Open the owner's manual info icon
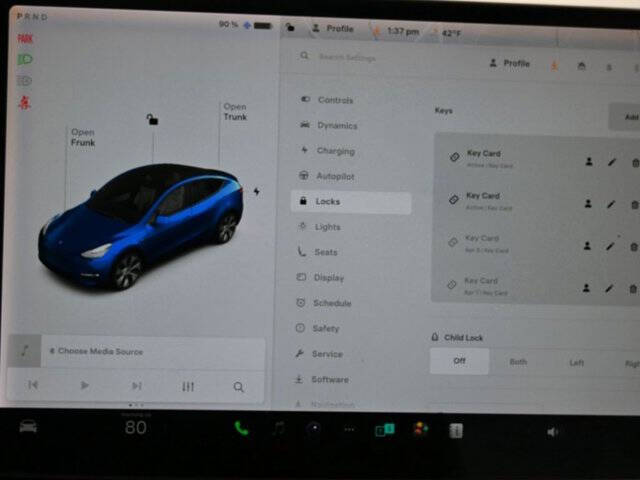This screenshot has height=480, width=640. (x=456, y=431)
